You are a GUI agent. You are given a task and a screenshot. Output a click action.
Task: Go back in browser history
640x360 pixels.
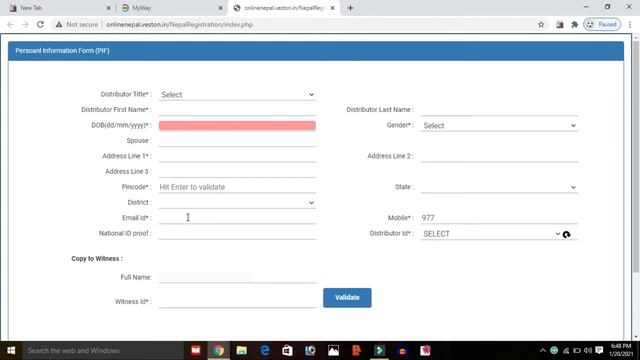click(10, 24)
